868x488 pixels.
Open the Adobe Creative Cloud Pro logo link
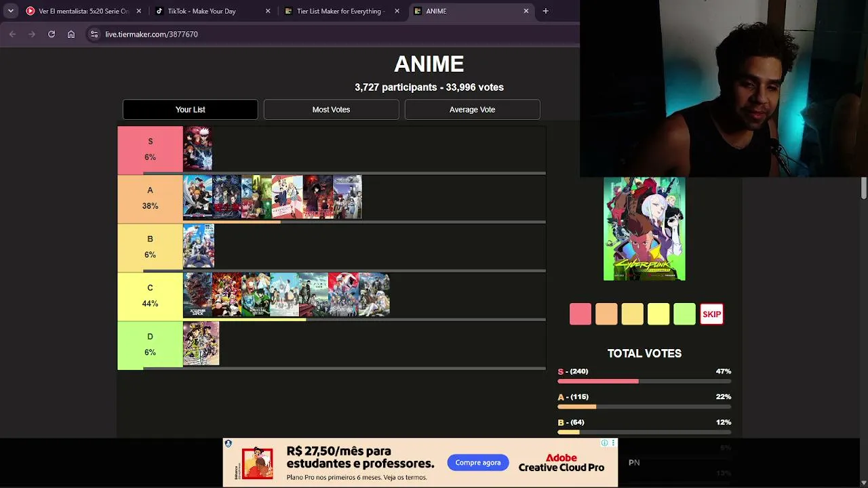click(561, 463)
